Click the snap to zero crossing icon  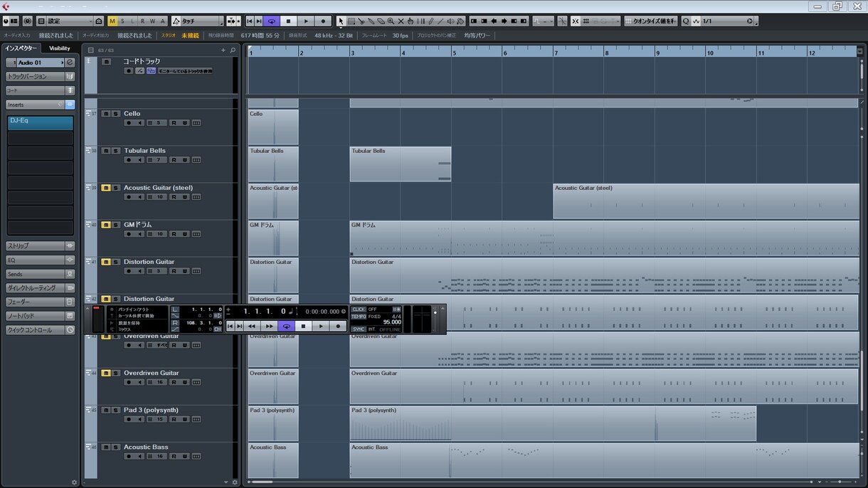tap(563, 21)
